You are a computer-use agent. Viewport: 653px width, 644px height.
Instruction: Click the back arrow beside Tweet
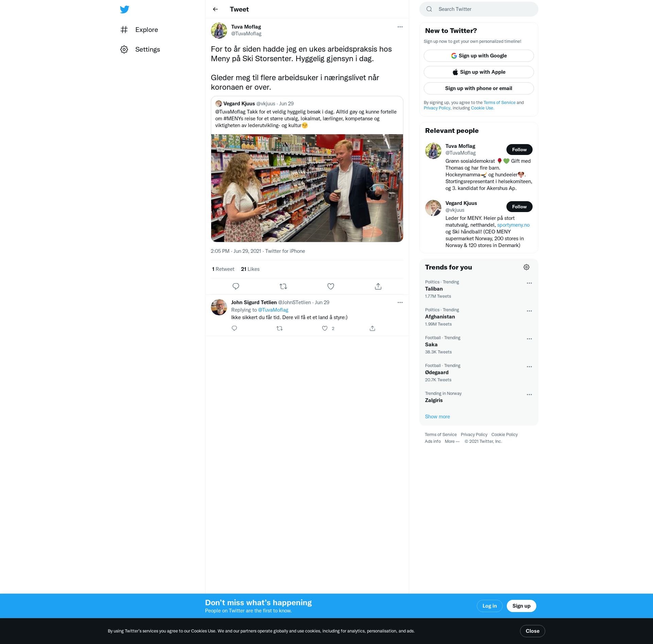point(215,9)
